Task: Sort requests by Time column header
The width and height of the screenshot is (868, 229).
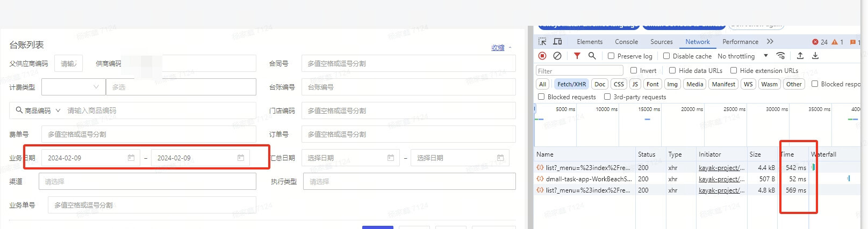Action: click(x=794, y=154)
